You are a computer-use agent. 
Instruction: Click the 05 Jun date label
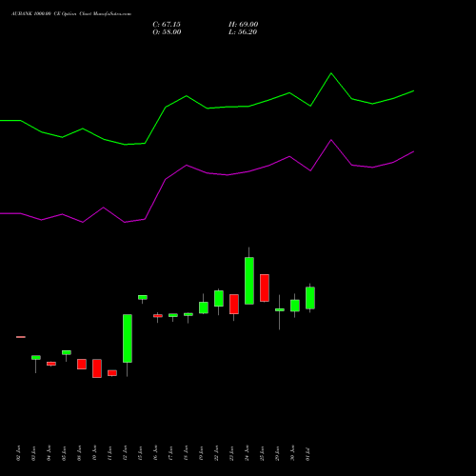[x=64, y=453]
